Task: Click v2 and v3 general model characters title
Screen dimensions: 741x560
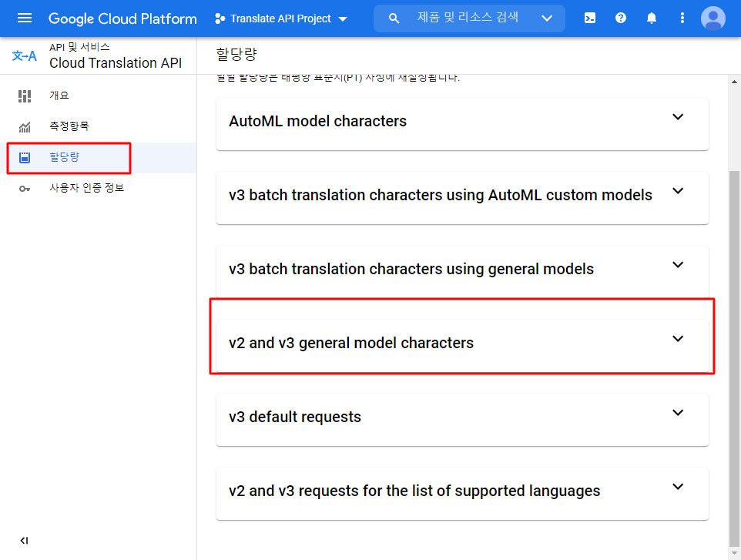Action: click(x=351, y=343)
